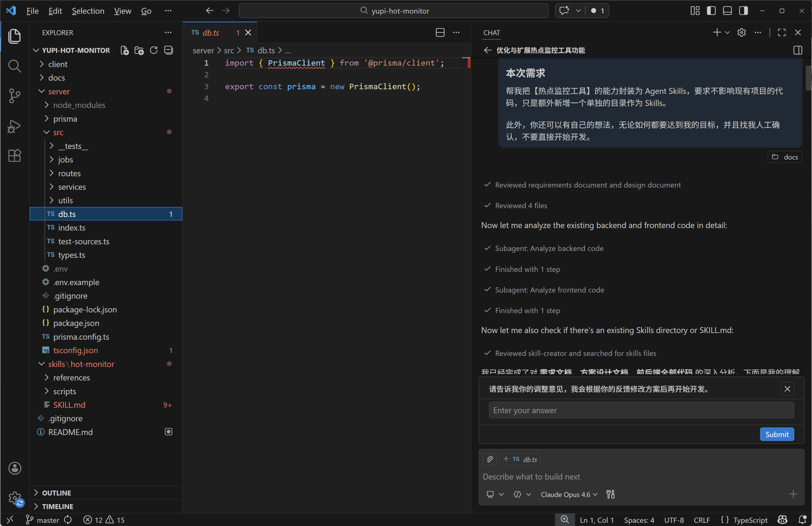Open the Selection menu
812x526 pixels.
(x=88, y=10)
